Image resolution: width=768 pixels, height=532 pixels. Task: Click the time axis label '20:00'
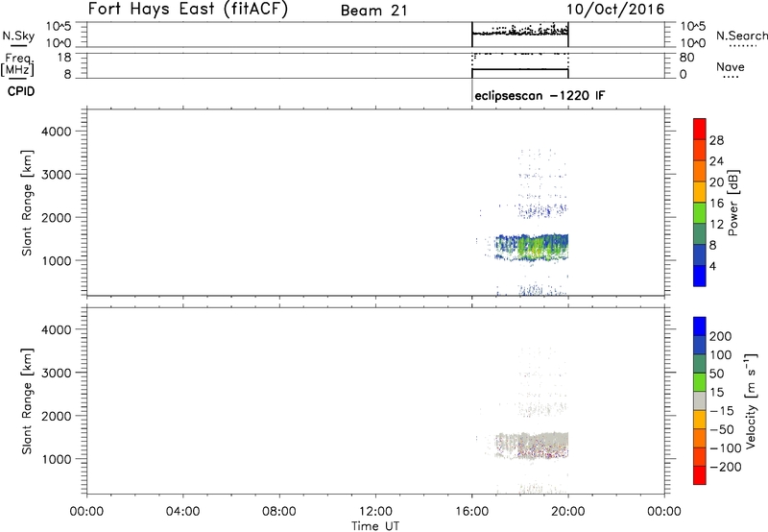(567, 512)
